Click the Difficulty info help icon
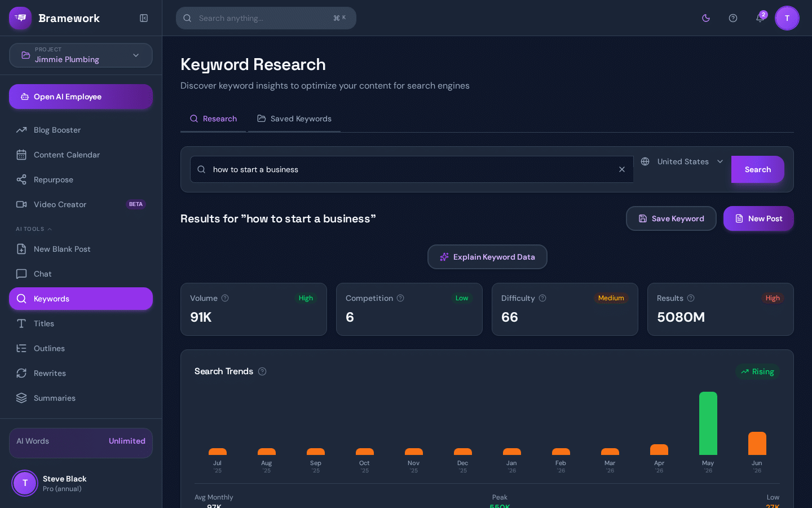The width and height of the screenshot is (812, 508). pos(542,298)
